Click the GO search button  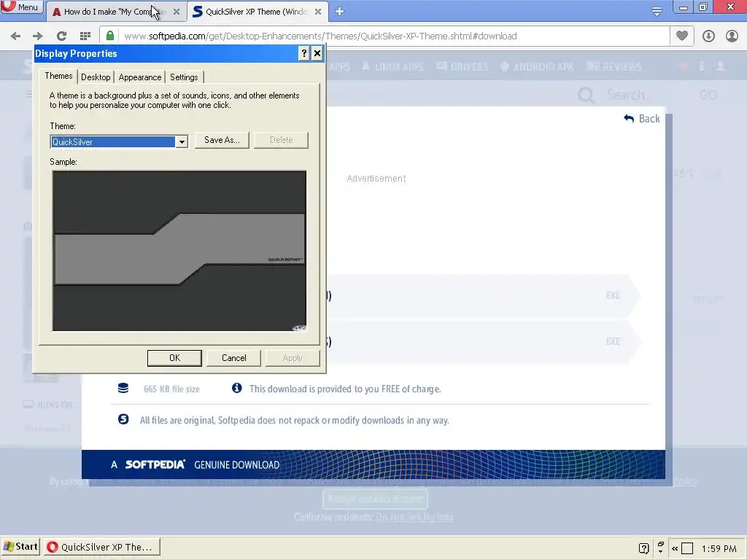click(708, 96)
